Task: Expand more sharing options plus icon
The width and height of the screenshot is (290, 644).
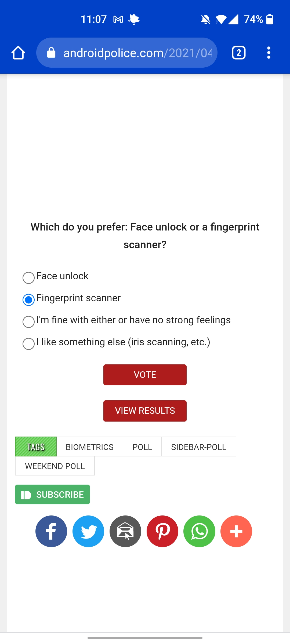Action: pos(236,531)
